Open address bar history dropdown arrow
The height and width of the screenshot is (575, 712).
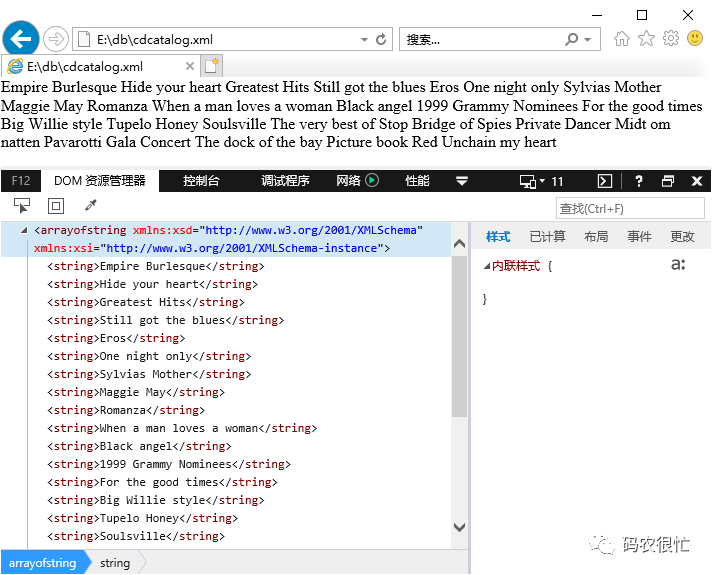tap(364, 40)
